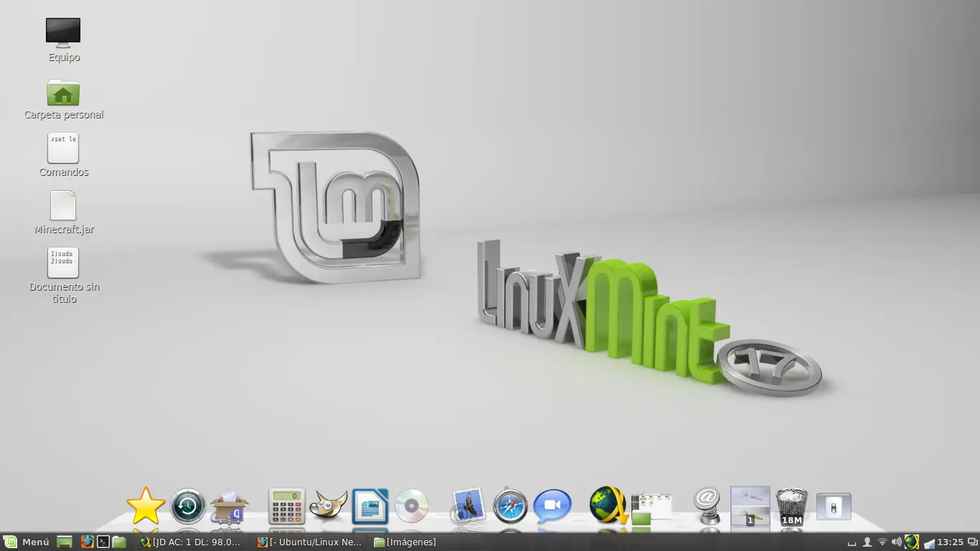This screenshot has width=980, height=551.
Task: Open the software package box dock icon
Action: click(230, 506)
